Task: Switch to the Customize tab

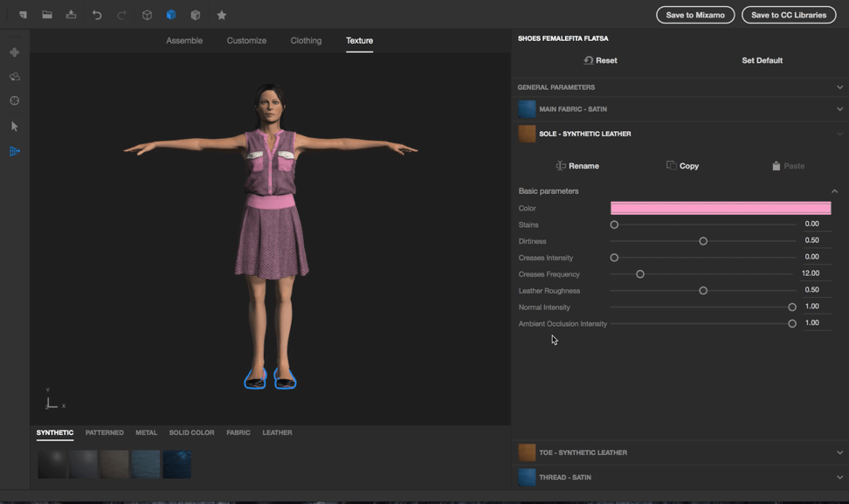Action: click(x=246, y=40)
